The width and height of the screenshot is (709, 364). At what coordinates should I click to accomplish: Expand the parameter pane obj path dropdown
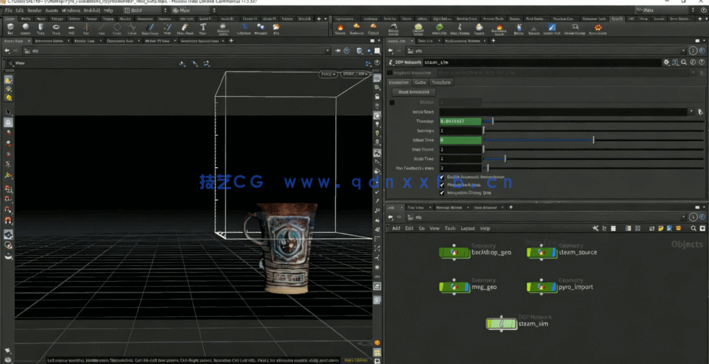[x=683, y=51]
